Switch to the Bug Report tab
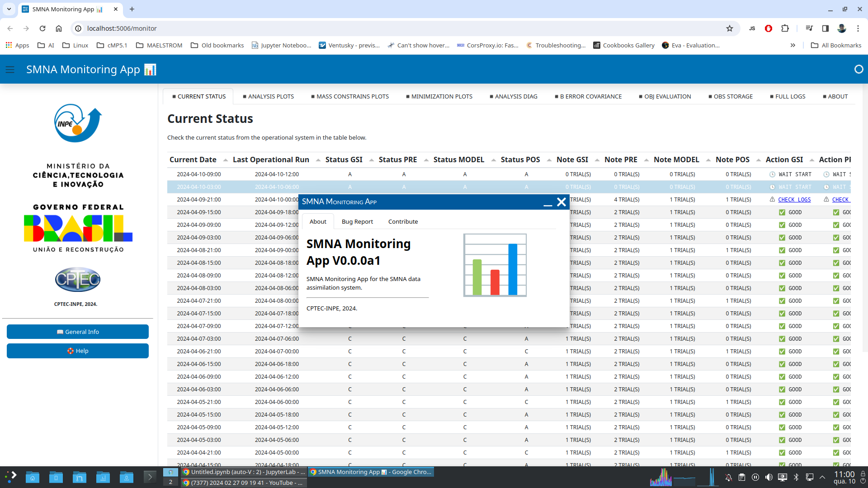868x488 pixels. click(x=357, y=221)
